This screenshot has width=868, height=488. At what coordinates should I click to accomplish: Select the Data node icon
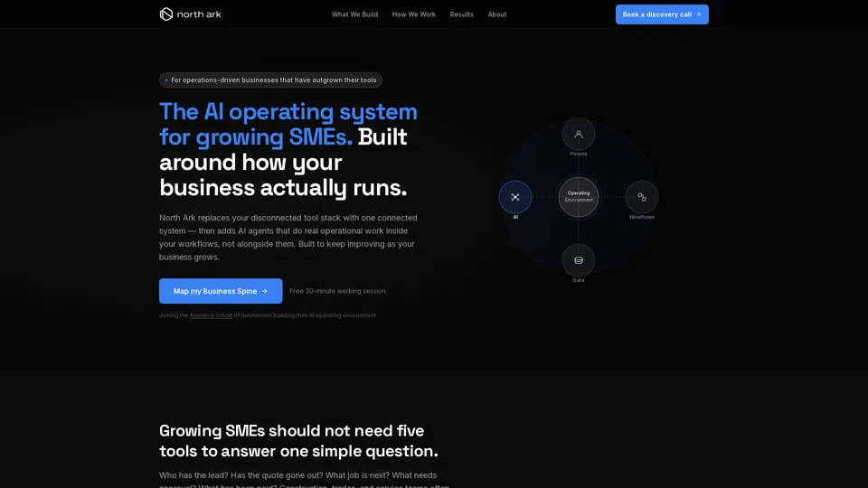click(578, 260)
